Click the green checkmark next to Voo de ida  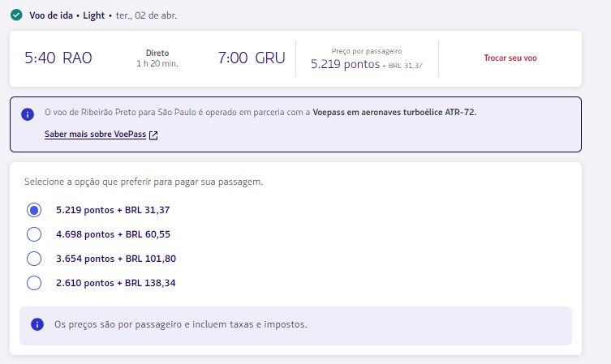(x=17, y=15)
